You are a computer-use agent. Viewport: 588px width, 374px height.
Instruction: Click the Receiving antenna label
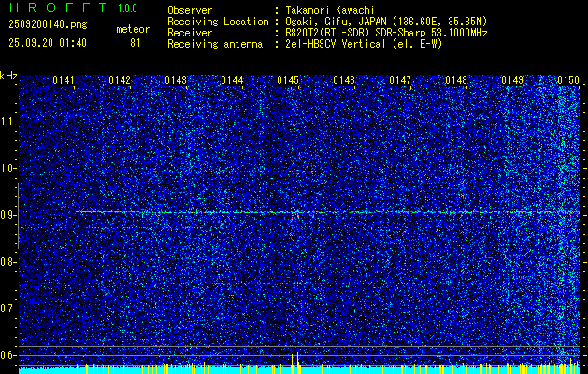(x=215, y=44)
